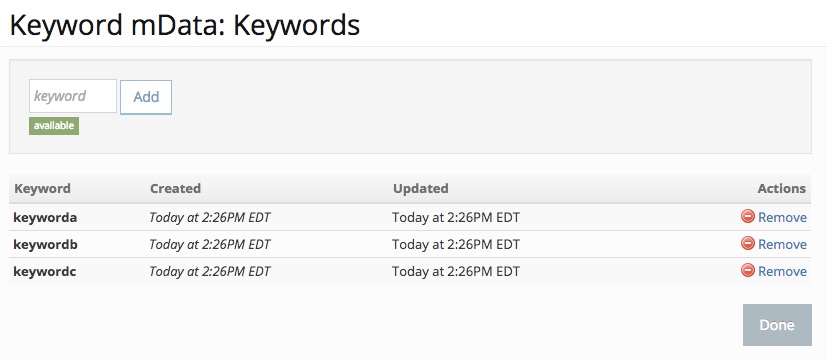The width and height of the screenshot is (827, 361).
Task: Select the Updated column header
Action: coord(420,188)
